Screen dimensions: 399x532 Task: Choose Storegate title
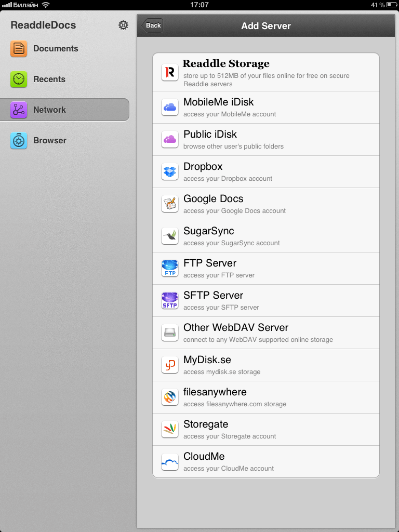point(206,424)
